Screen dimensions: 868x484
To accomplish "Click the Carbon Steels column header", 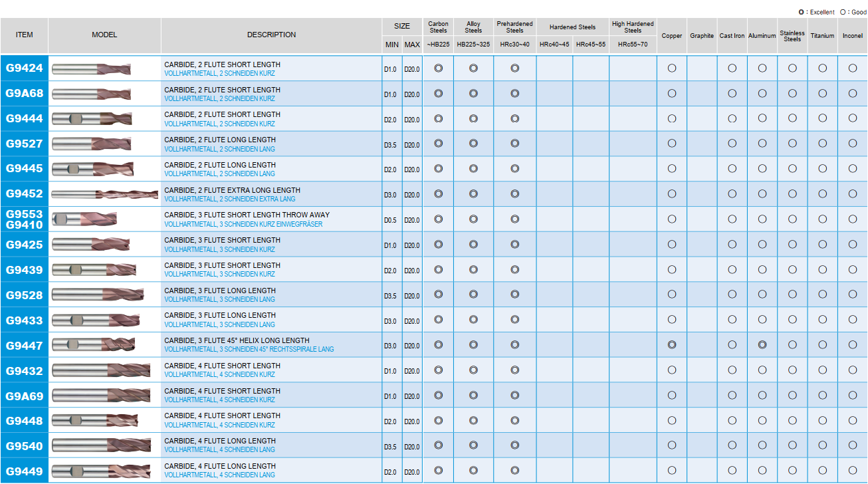I will [439, 27].
